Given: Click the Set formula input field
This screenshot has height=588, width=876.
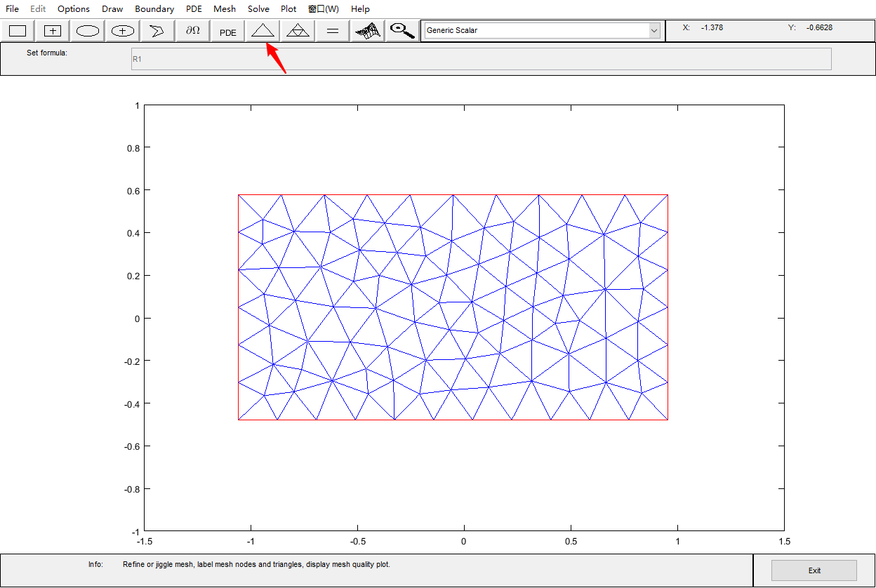Looking at the screenshot, I should (481, 59).
